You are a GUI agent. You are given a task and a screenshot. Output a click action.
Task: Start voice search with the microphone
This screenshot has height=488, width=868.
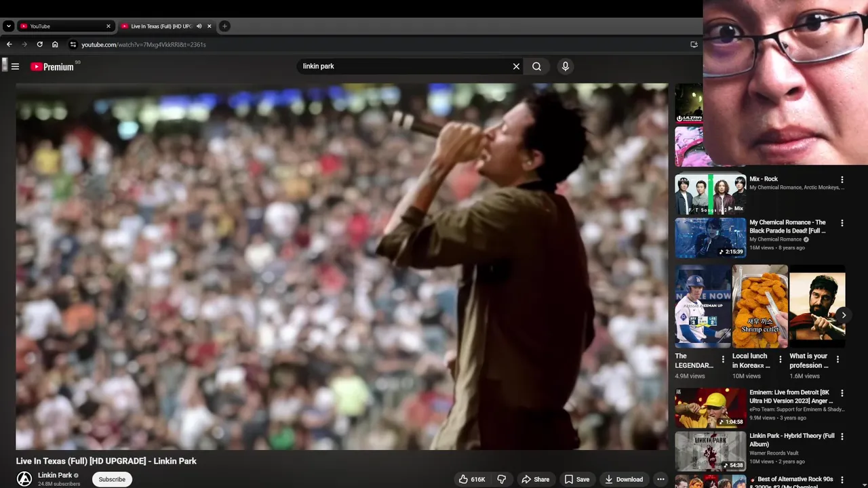click(x=565, y=66)
